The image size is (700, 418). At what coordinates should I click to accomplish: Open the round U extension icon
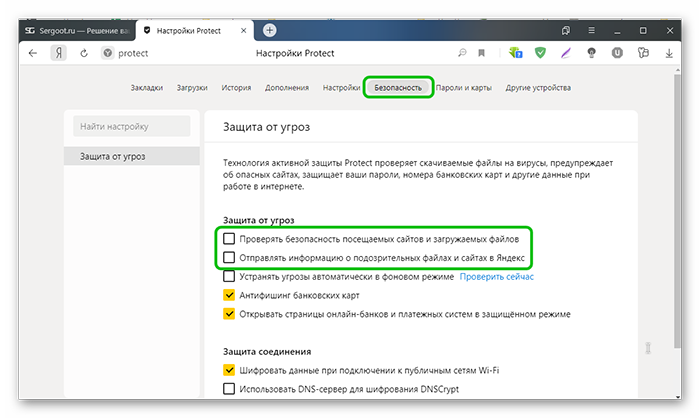(x=617, y=53)
